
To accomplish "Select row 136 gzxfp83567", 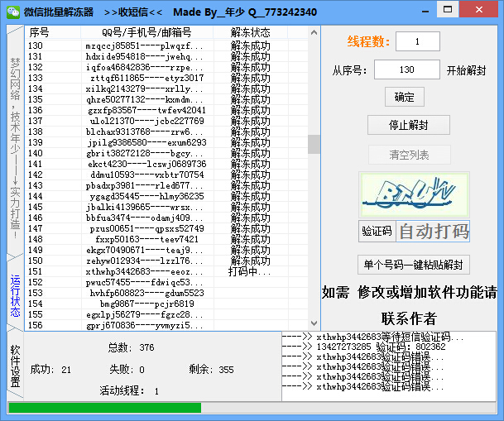I will click(166, 110).
